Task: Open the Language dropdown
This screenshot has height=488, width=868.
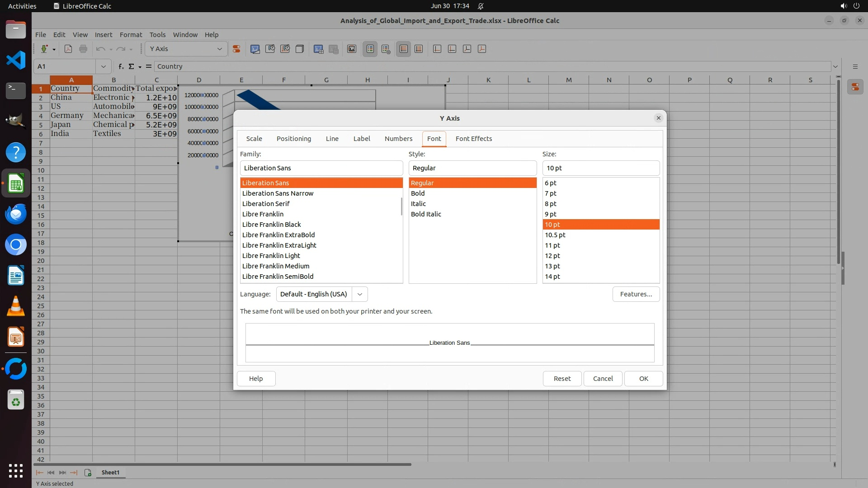Action: (360, 294)
